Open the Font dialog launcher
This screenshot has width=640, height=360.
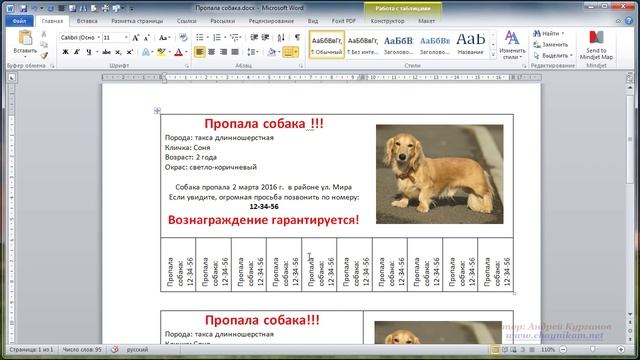point(187,66)
